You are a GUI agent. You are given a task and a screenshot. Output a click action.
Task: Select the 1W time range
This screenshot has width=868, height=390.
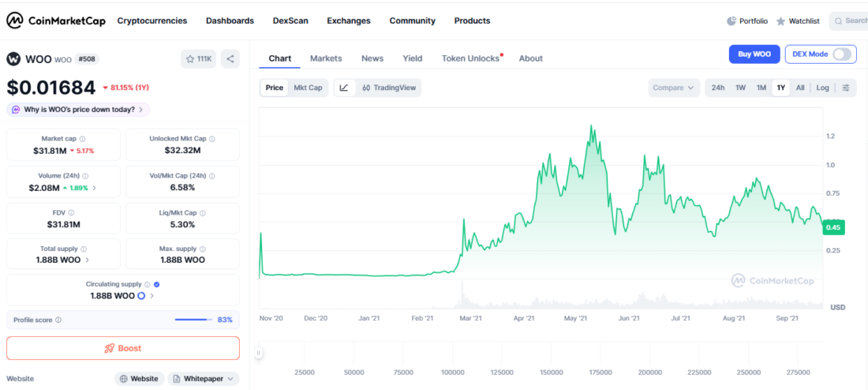741,88
